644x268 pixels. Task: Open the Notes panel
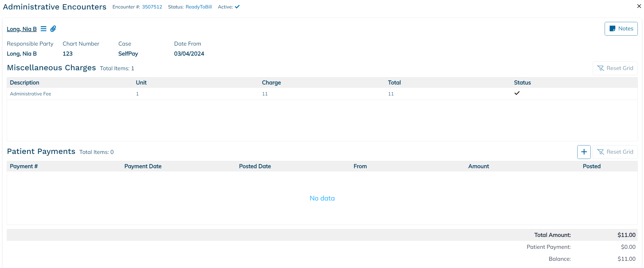[621, 29]
